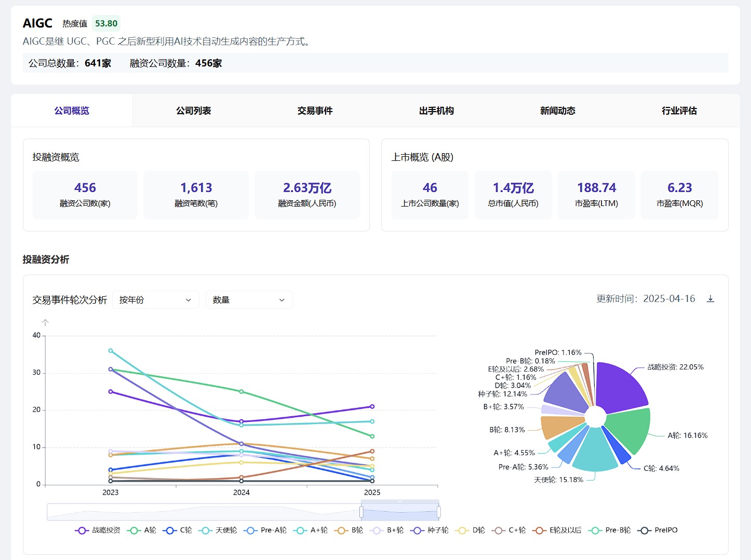This screenshot has width=751, height=560.
Task: Click the download chart icon
Action: point(710,299)
